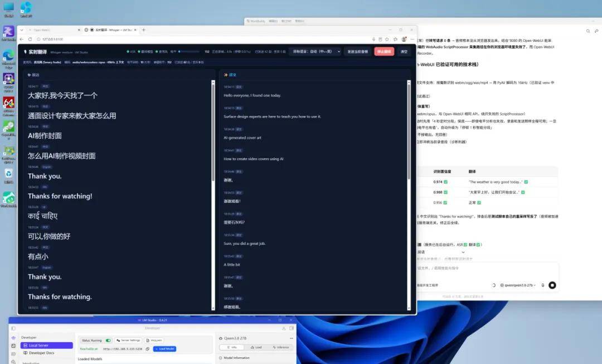Go back in the browser window
The height and width of the screenshot is (364, 602).
(22, 39)
